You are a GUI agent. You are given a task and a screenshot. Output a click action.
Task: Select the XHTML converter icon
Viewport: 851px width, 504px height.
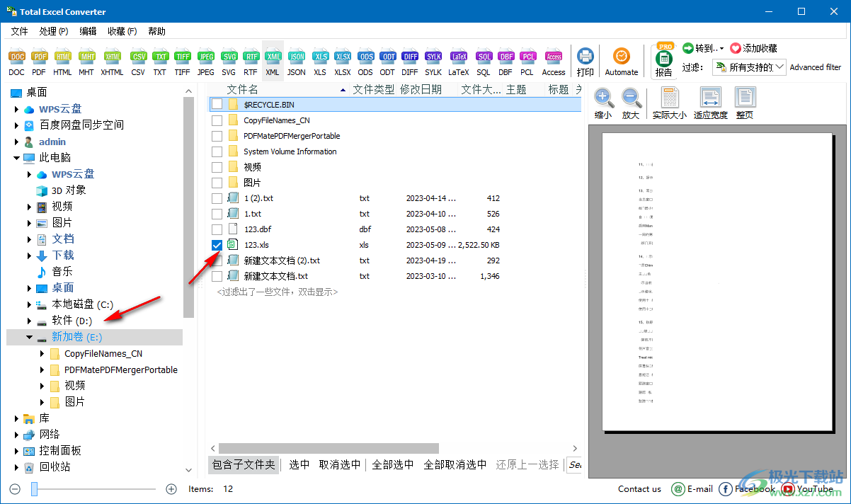click(112, 63)
